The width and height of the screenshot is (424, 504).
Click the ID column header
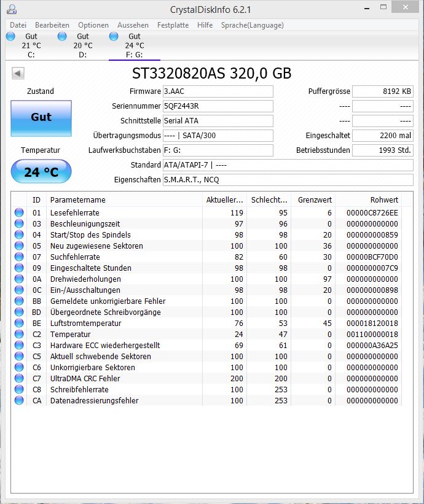37,200
